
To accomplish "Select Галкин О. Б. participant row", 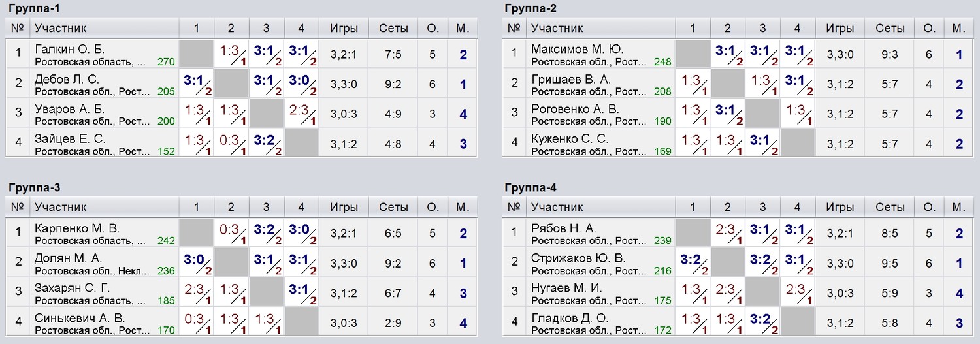I will pyautogui.click(x=241, y=54).
